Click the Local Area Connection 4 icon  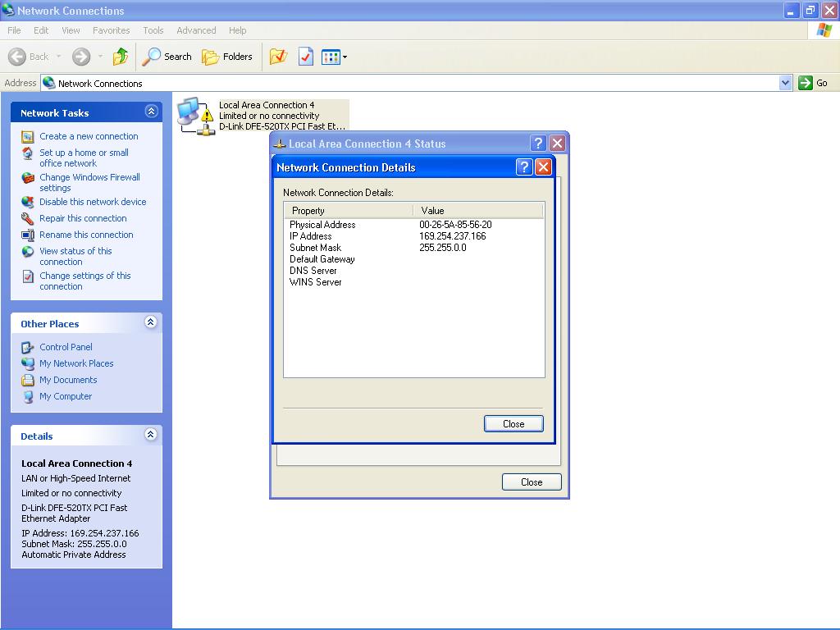coord(194,115)
